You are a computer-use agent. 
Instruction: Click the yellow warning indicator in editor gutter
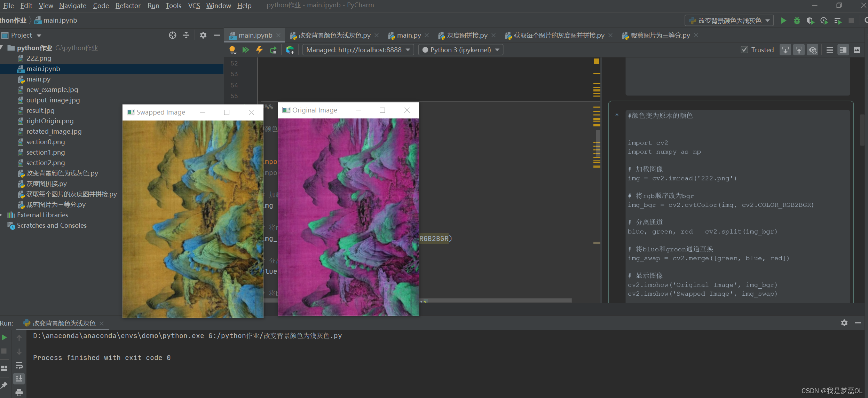597,61
